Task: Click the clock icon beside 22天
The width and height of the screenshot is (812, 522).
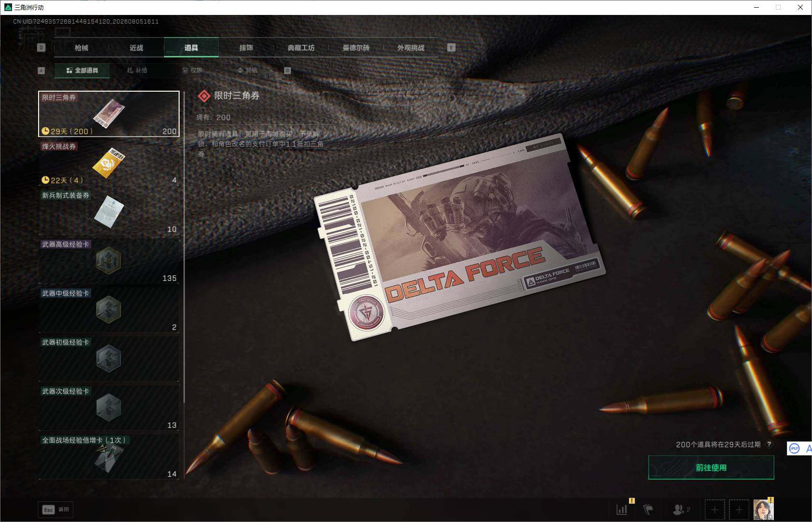Action: tap(45, 180)
